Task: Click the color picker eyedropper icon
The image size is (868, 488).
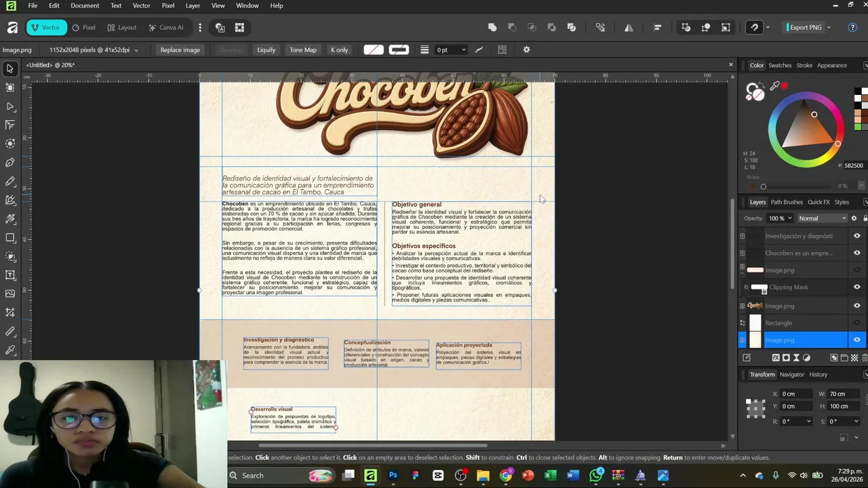Action: (774, 86)
